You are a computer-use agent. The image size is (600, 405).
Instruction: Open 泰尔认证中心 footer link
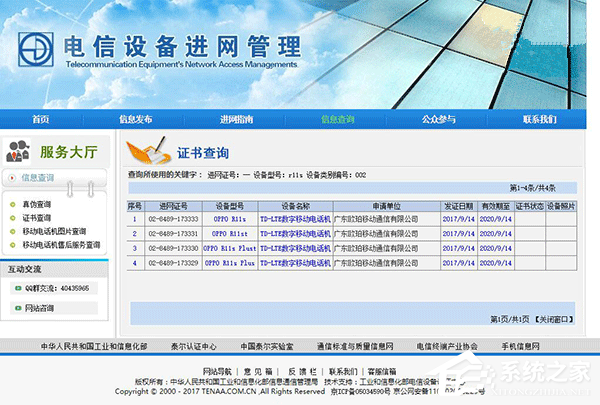(x=194, y=346)
